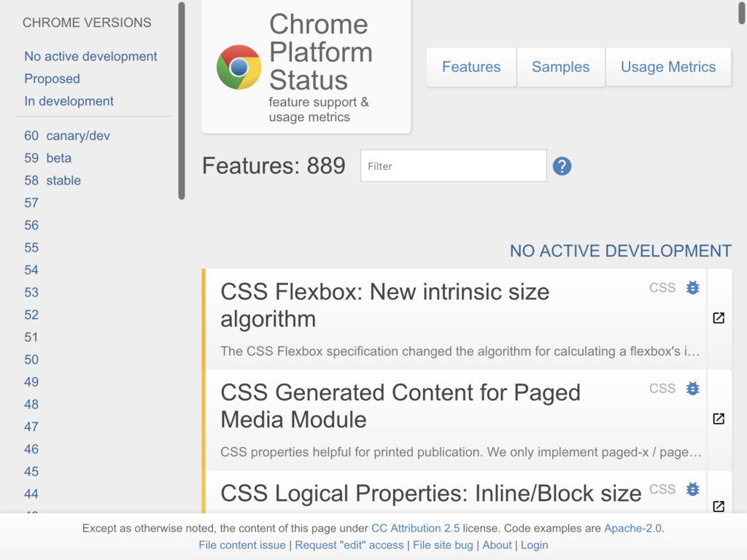Select Chrome version 47

31,427
